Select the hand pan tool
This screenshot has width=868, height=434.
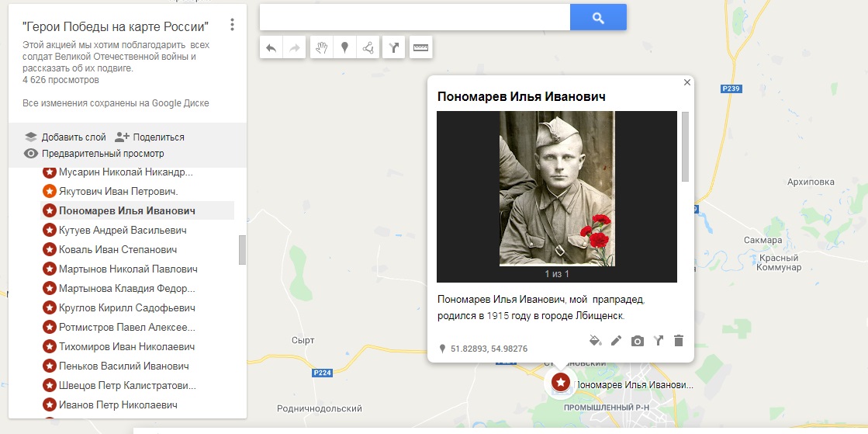322,48
